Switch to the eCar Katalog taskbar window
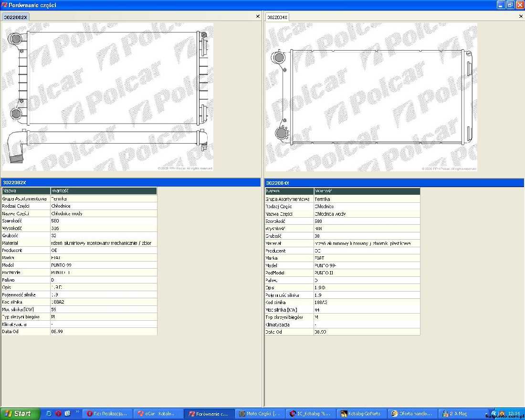Image resolution: width=525 pixels, height=420 pixels. pos(159,414)
